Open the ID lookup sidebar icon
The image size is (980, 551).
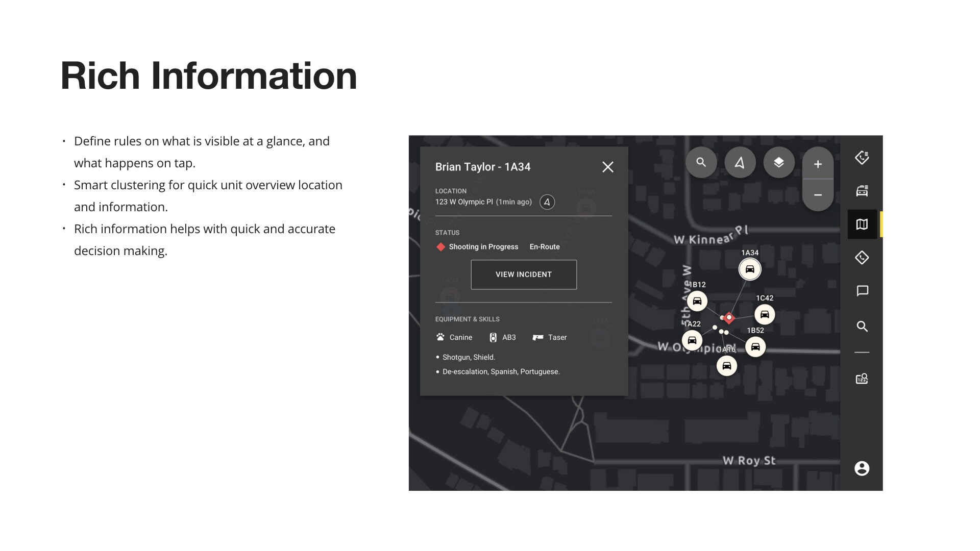point(862,379)
